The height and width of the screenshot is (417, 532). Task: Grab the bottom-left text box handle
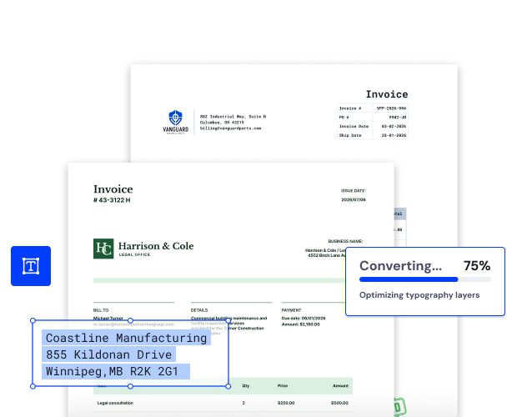point(33,386)
